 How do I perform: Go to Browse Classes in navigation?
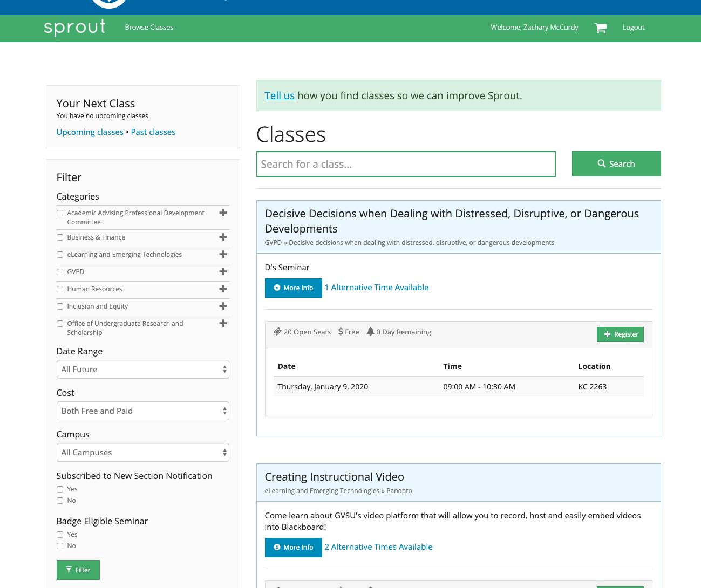149,28
